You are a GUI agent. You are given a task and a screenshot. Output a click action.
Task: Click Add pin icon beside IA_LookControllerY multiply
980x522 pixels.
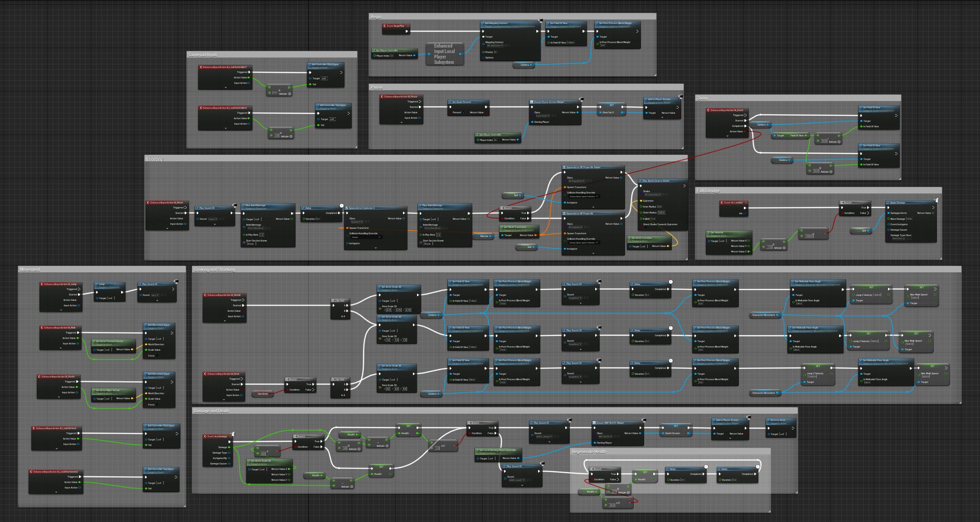(290, 94)
